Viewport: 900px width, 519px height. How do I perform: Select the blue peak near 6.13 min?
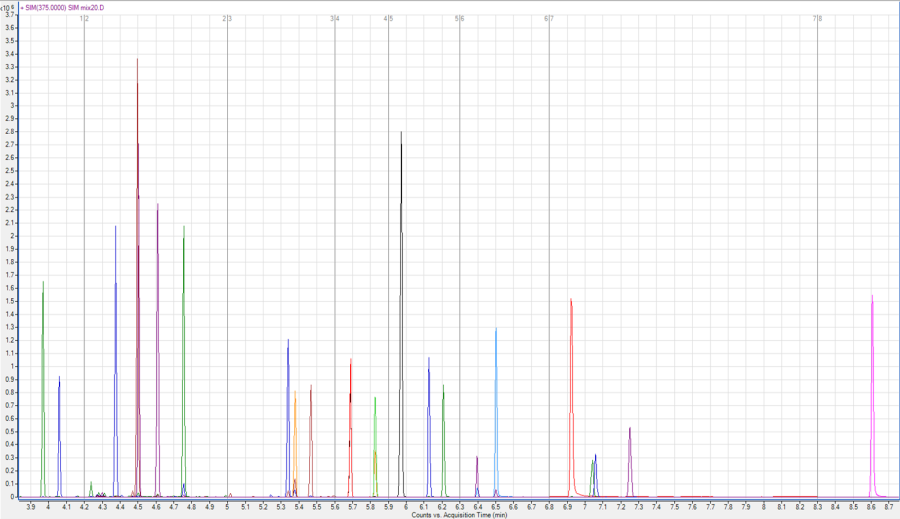click(429, 427)
